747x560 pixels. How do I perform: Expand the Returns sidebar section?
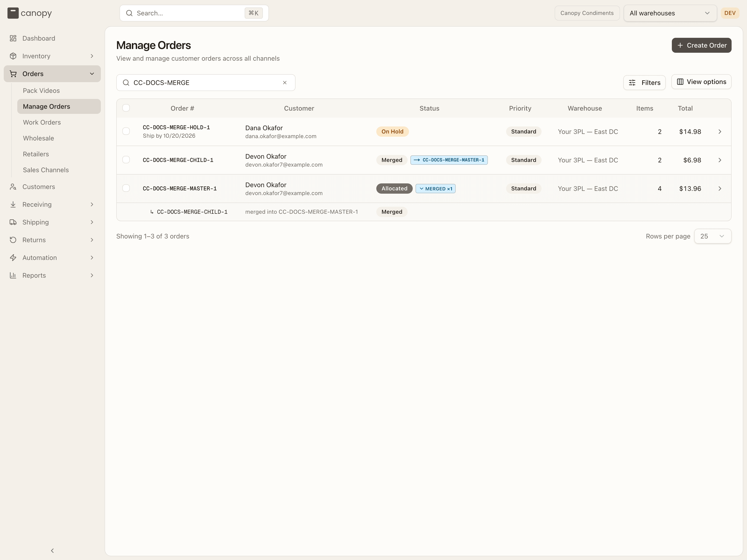[52, 240]
